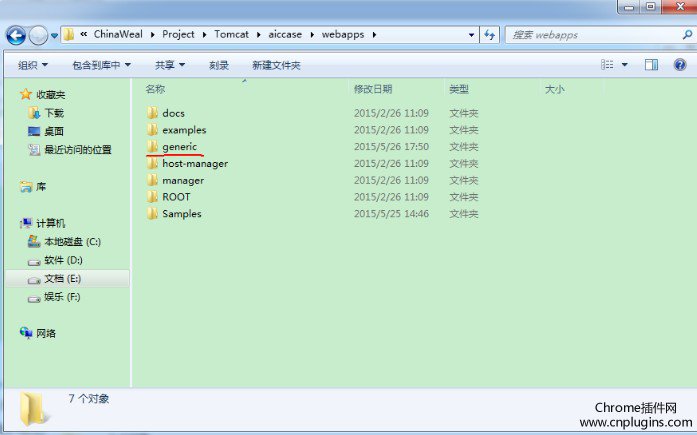Click the change view icon in toolbar
Image resolution: width=697 pixels, height=435 pixels.
click(x=607, y=65)
